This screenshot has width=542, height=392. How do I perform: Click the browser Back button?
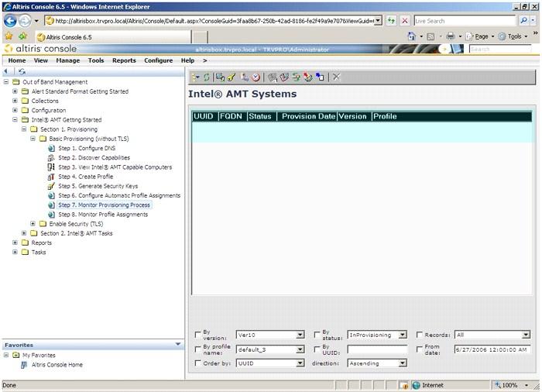pos(10,21)
